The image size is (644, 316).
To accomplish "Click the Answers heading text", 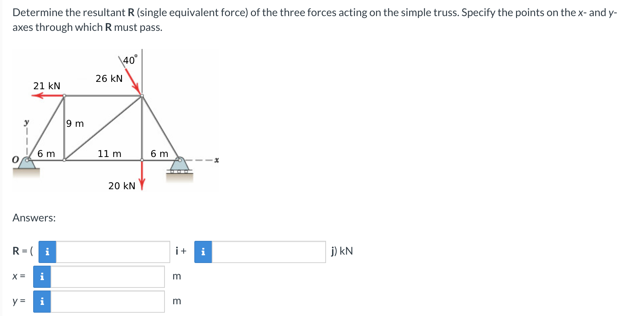I will pyautogui.click(x=34, y=218).
